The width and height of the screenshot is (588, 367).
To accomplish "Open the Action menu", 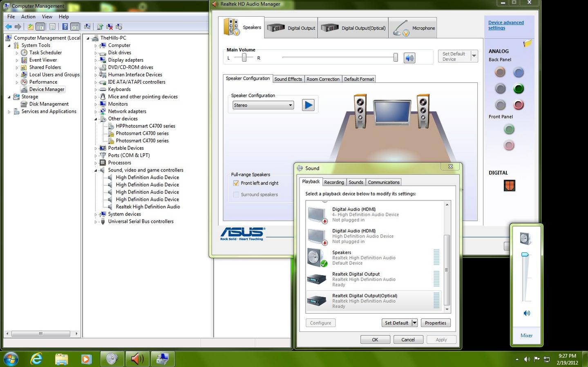I will (28, 17).
